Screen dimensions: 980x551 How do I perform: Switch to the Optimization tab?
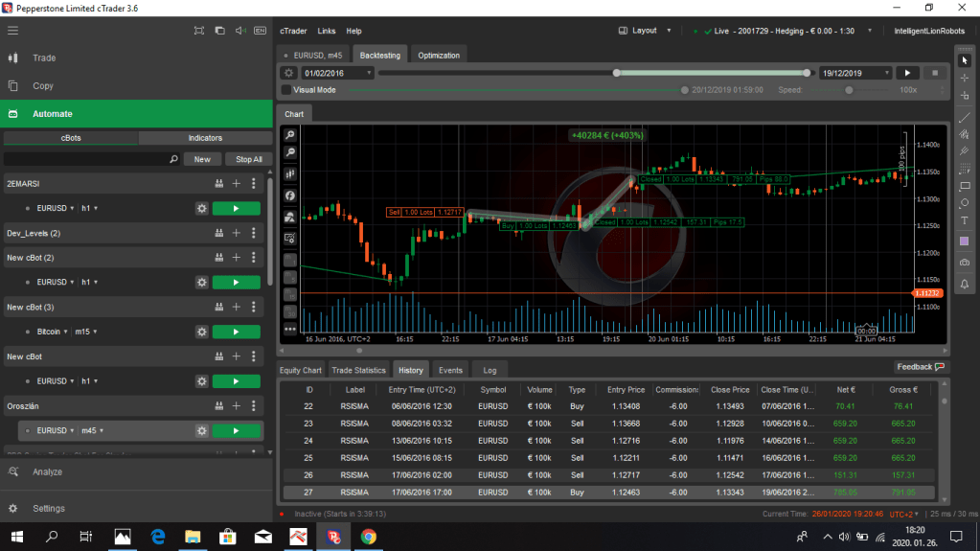[439, 55]
